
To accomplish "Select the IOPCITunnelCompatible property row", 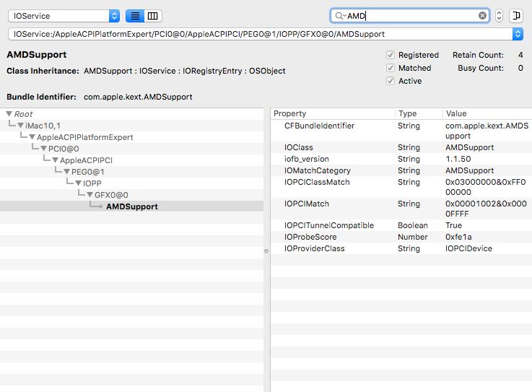I will [x=401, y=225].
